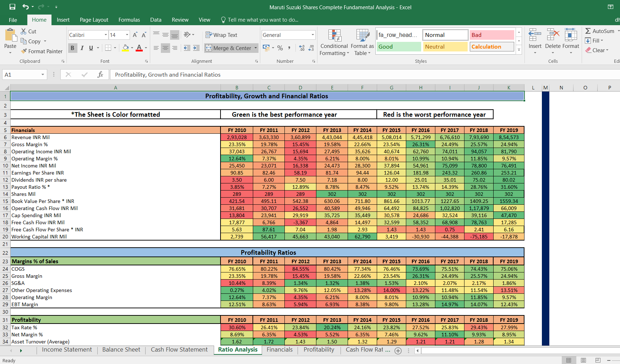Toggle Align Right
620x364 pixels.
point(174,48)
